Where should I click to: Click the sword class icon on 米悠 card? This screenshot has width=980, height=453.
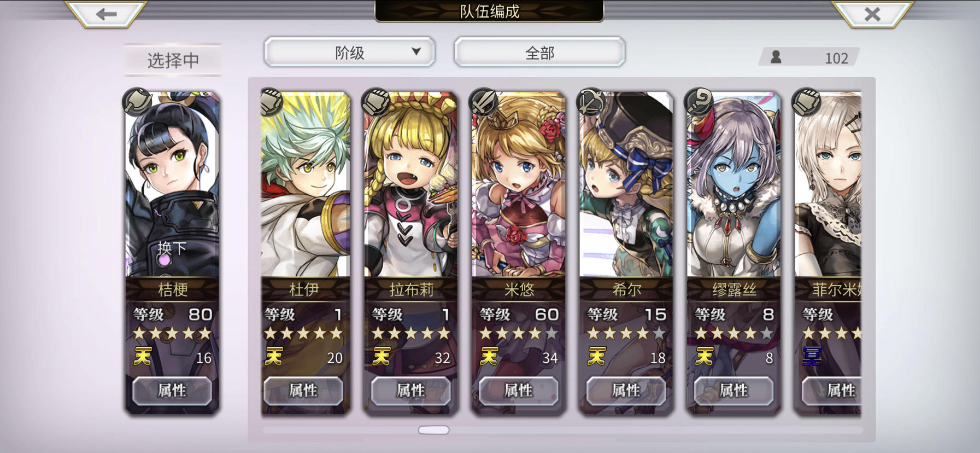point(484,101)
